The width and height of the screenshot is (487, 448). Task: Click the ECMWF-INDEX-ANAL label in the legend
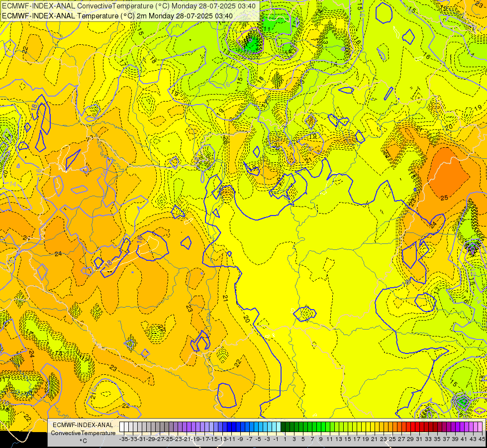point(83,425)
